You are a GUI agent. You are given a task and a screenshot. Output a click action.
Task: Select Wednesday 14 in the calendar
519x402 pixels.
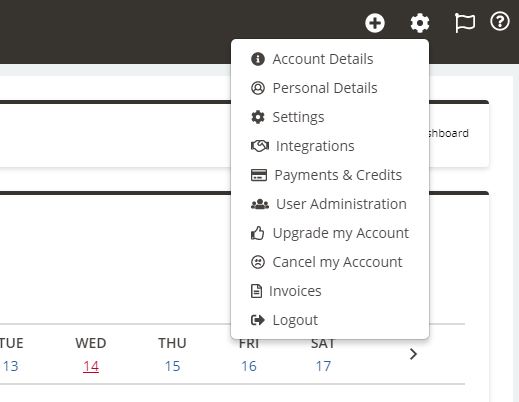[91, 366]
